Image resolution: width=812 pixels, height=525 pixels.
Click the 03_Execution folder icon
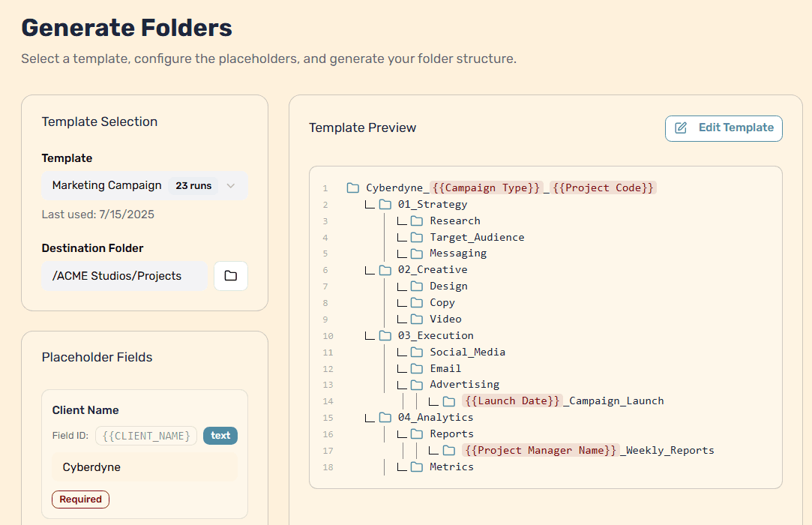(x=385, y=336)
